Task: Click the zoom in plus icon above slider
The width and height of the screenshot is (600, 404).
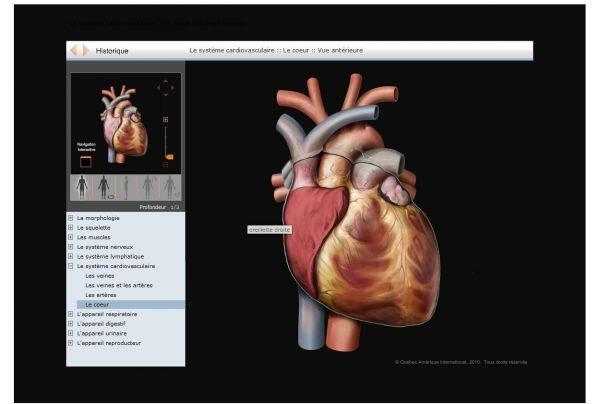Action: coord(165,120)
